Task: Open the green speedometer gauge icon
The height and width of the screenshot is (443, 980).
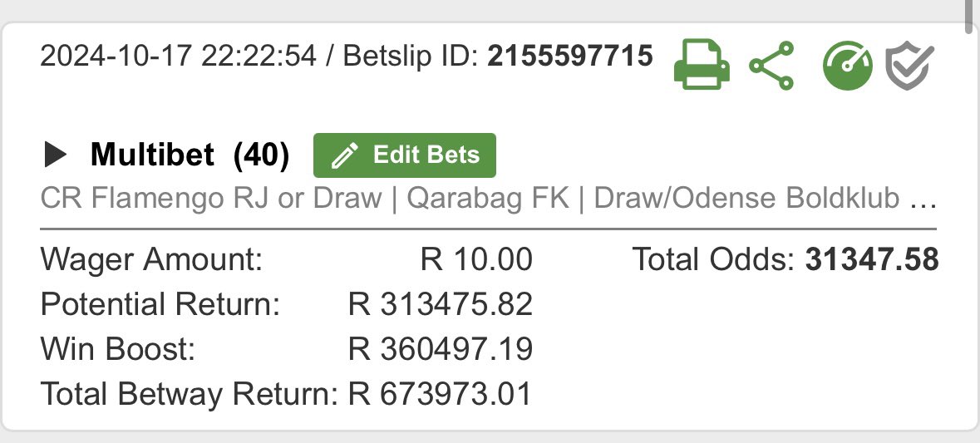Action: (848, 65)
